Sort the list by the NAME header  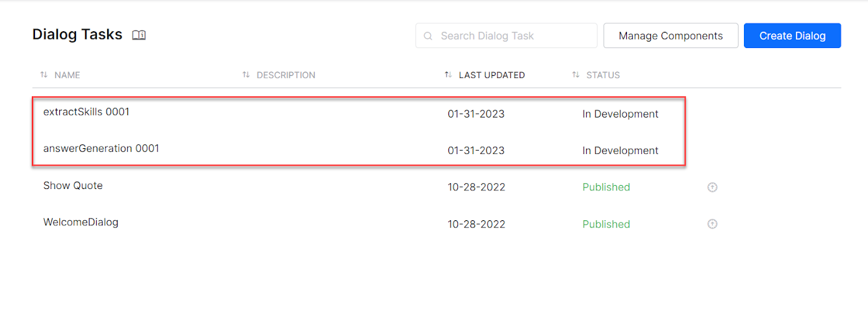click(x=67, y=75)
